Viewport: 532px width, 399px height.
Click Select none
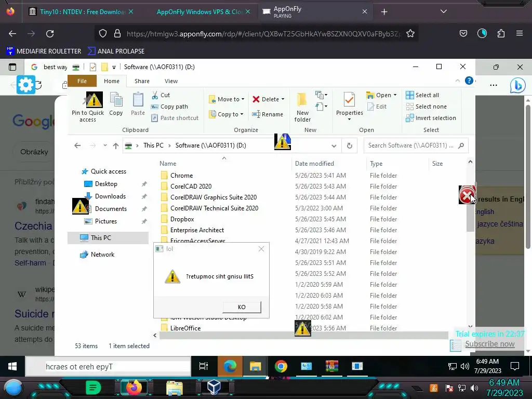[426, 107]
